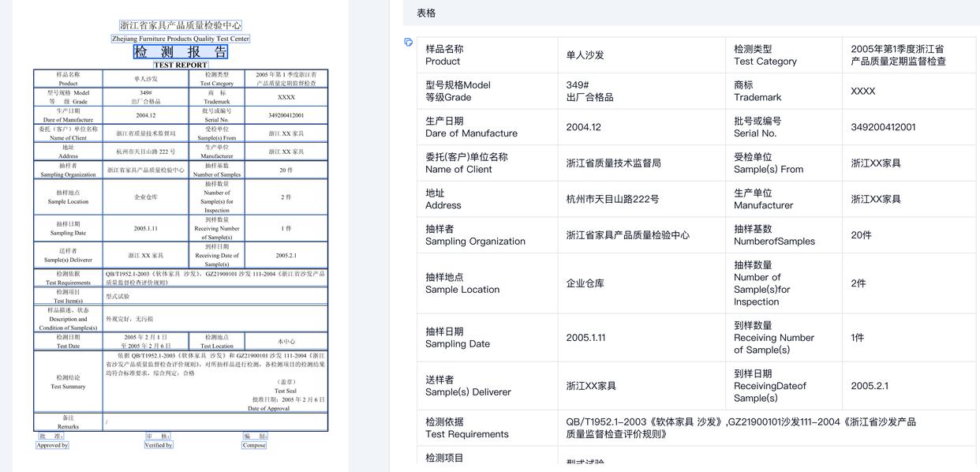Screen dimensions: 980x472
Task: Click the 备注 Remarks cell in the document preview
Action: pos(68,421)
